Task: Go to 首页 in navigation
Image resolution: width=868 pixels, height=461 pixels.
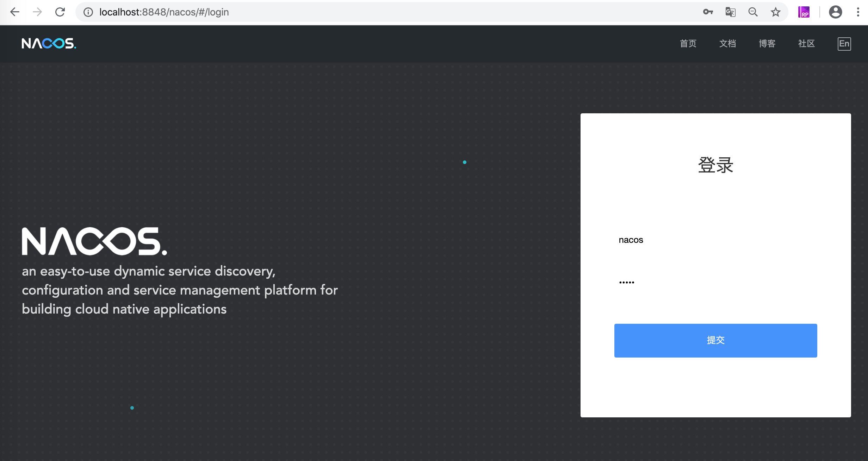Action: pyautogui.click(x=688, y=44)
